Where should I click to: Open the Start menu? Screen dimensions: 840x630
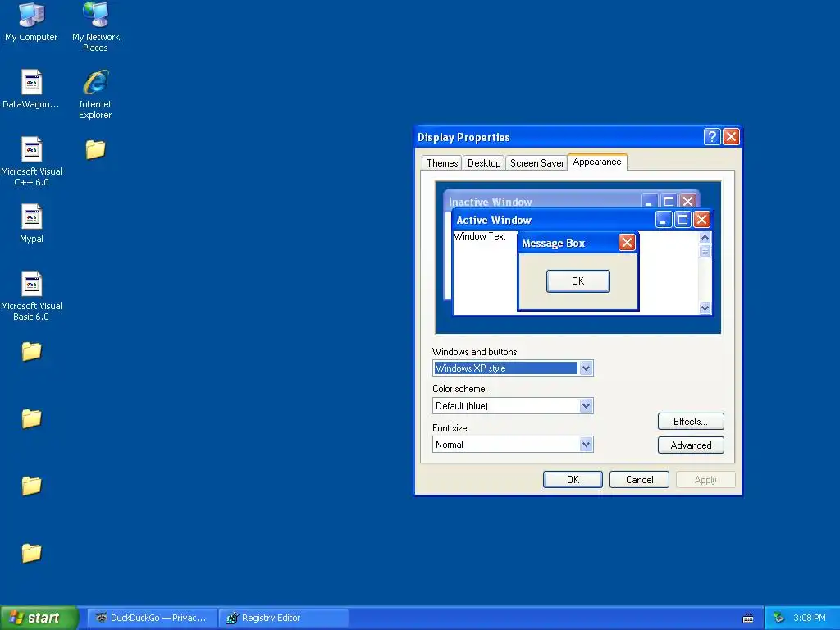click(x=39, y=618)
